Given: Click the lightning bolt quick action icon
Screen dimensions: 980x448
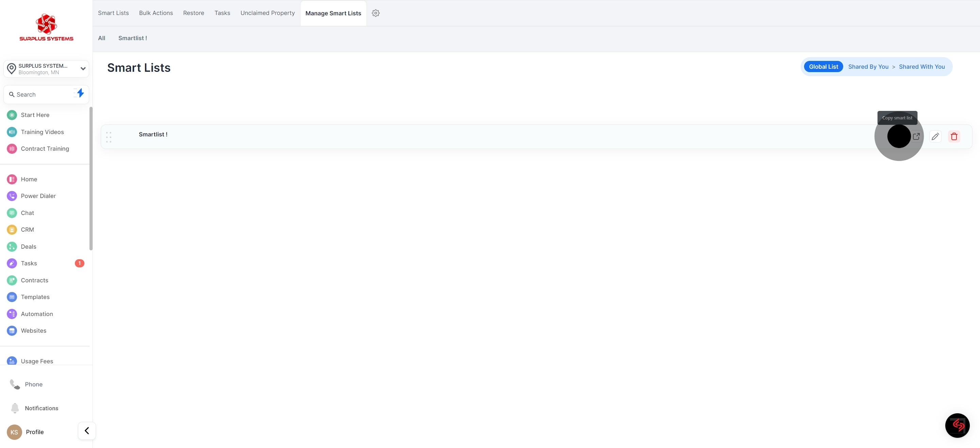Looking at the screenshot, I should tap(80, 93).
